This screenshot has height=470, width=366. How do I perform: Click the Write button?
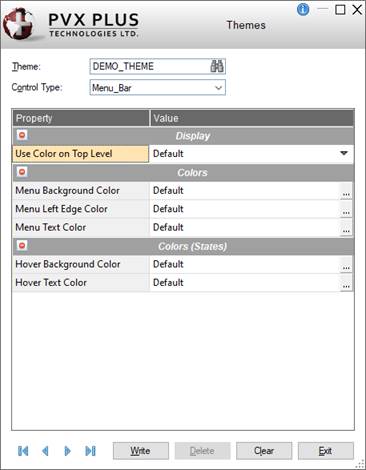tap(141, 451)
